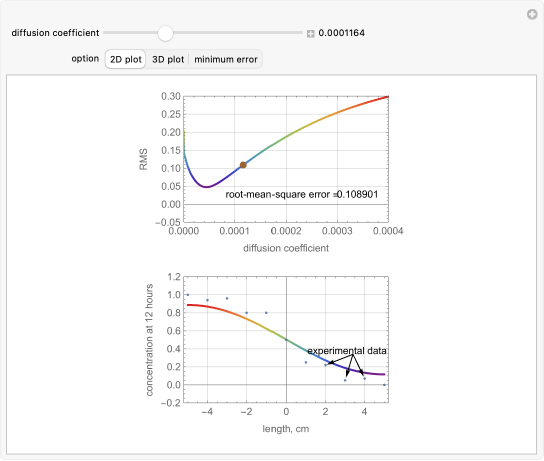Select the 2D plot option
Screen dimensions: 544x461
[x=126, y=59]
